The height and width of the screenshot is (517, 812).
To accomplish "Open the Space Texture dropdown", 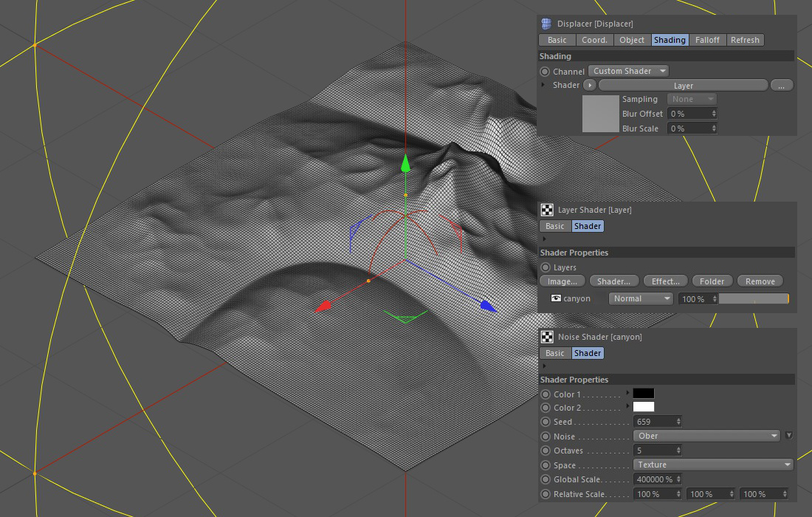I will pyautogui.click(x=713, y=465).
